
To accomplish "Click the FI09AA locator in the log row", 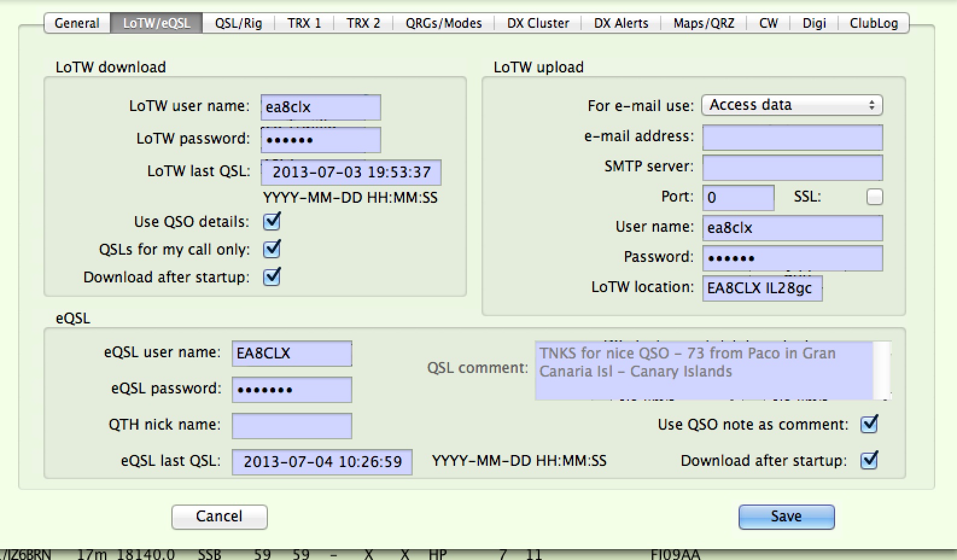I will coord(675,555).
